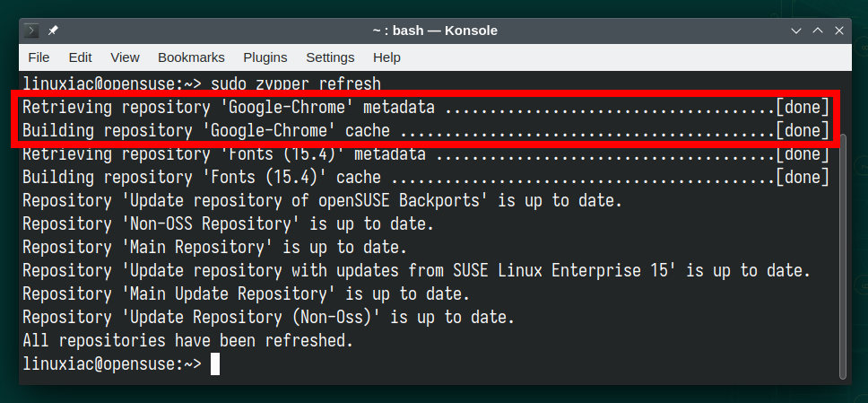Click 'Retrieving repository Google-Chrome metadata' line
This screenshot has width=868, height=403.
click(x=426, y=107)
